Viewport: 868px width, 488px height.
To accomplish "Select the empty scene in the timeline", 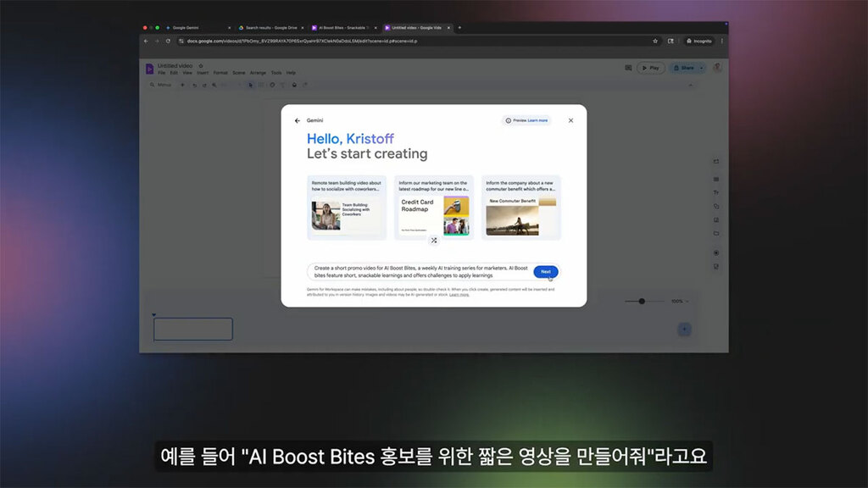I will coord(193,330).
